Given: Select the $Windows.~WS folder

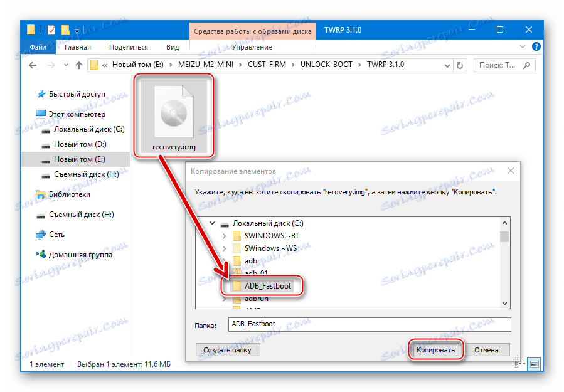Looking at the screenshot, I should tap(270, 248).
